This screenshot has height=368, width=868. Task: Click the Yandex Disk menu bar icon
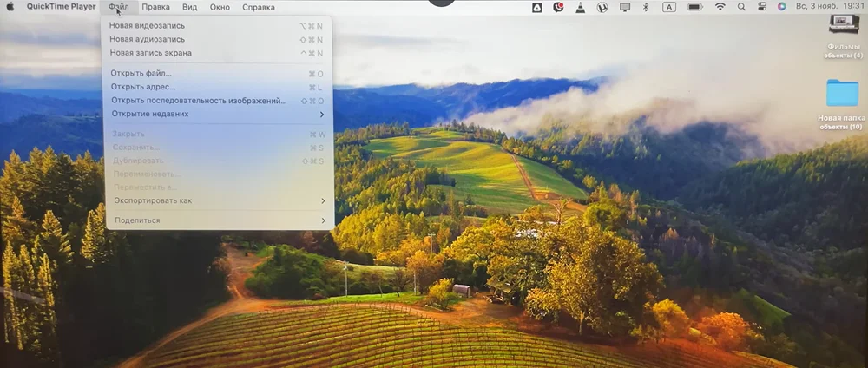(536, 7)
